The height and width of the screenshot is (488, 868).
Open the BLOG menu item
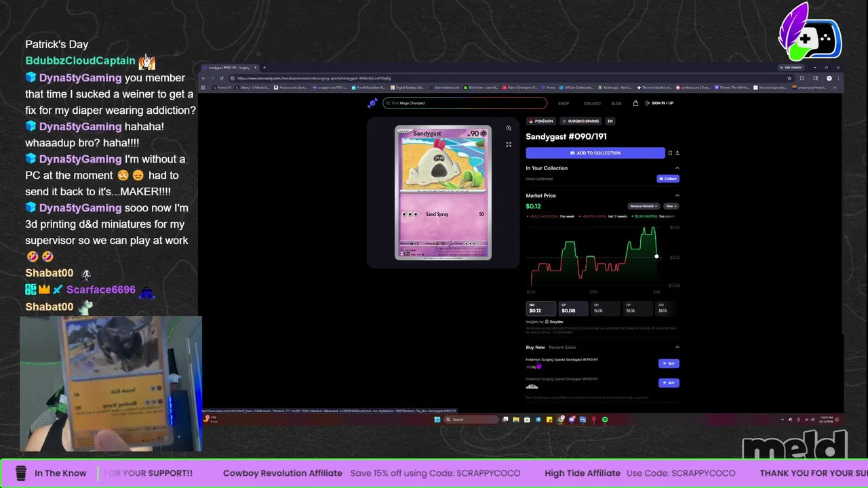pyautogui.click(x=616, y=103)
